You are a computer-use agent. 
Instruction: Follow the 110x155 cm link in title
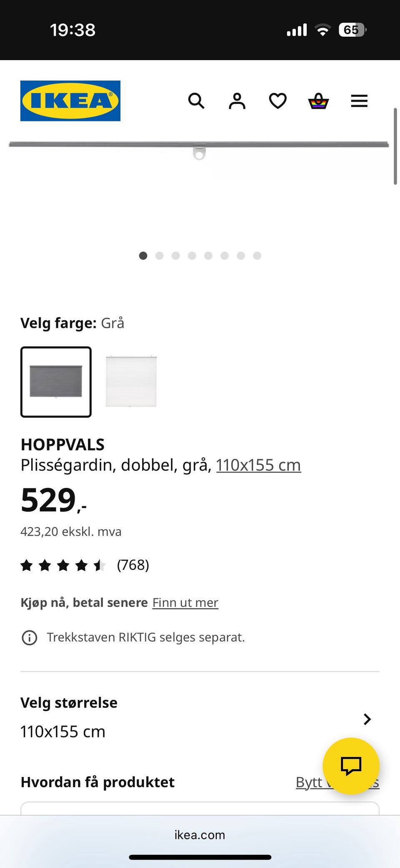(258, 465)
